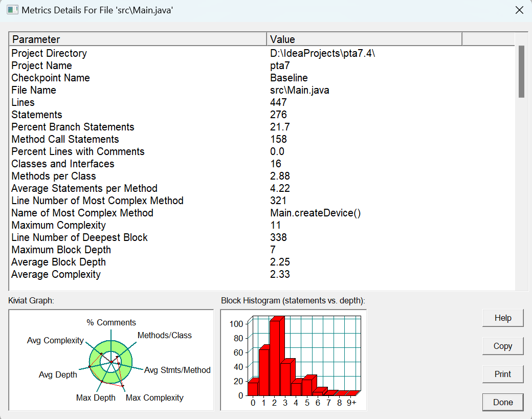Click the value 21.7
Image resolution: width=532 pixels, height=419 pixels.
click(280, 127)
